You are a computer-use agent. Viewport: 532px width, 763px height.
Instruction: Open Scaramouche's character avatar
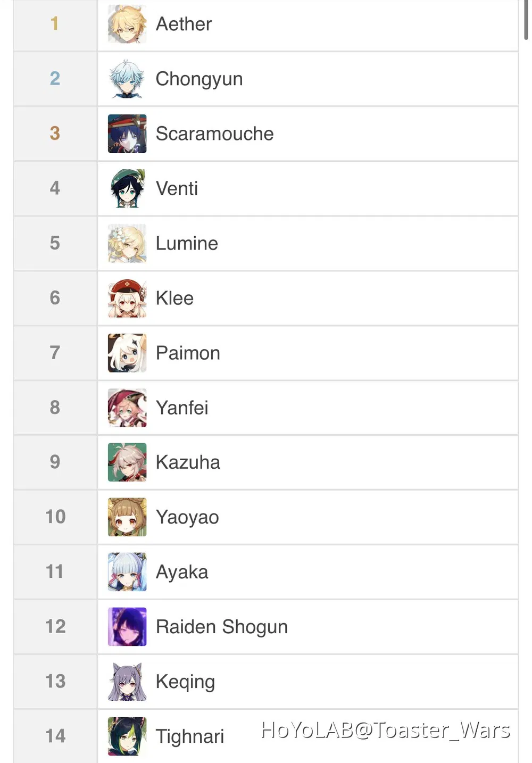point(127,134)
